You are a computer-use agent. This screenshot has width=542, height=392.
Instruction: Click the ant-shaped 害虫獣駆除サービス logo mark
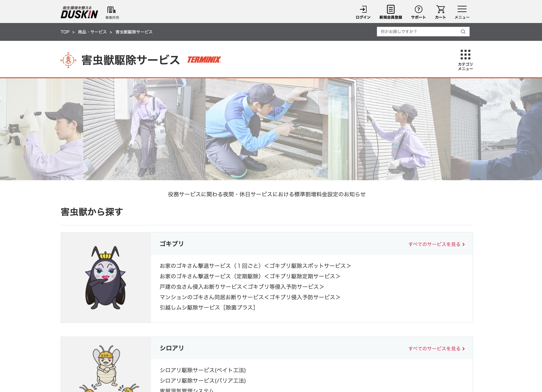[68, 60]
